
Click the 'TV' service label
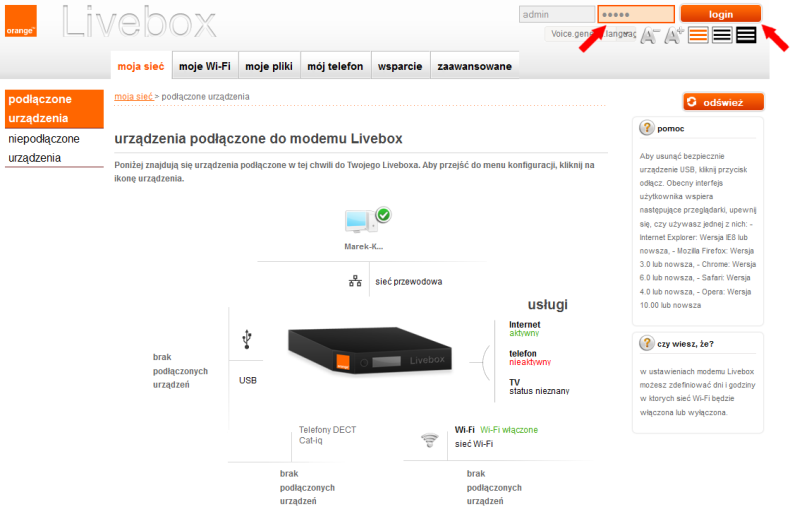pos(514,382)
